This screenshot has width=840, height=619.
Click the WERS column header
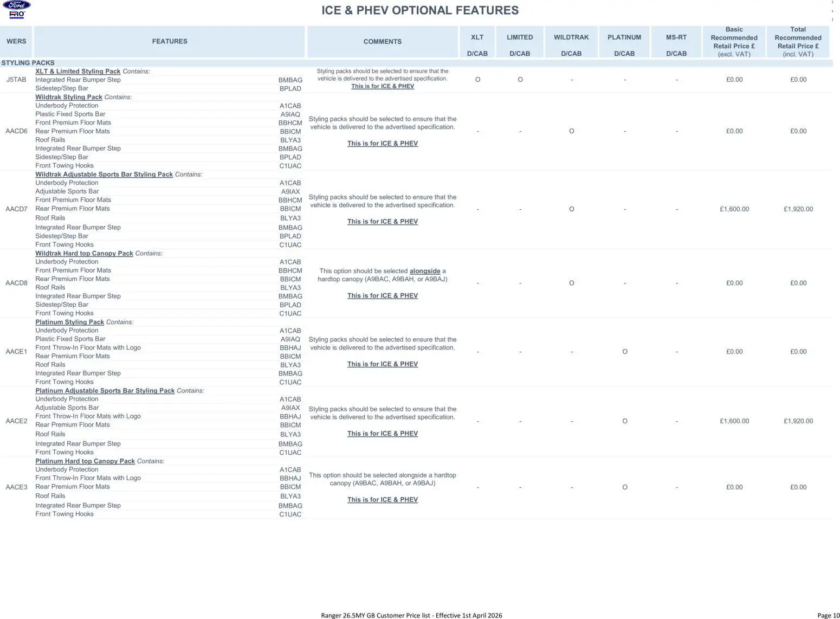click(x=16, y=41)
